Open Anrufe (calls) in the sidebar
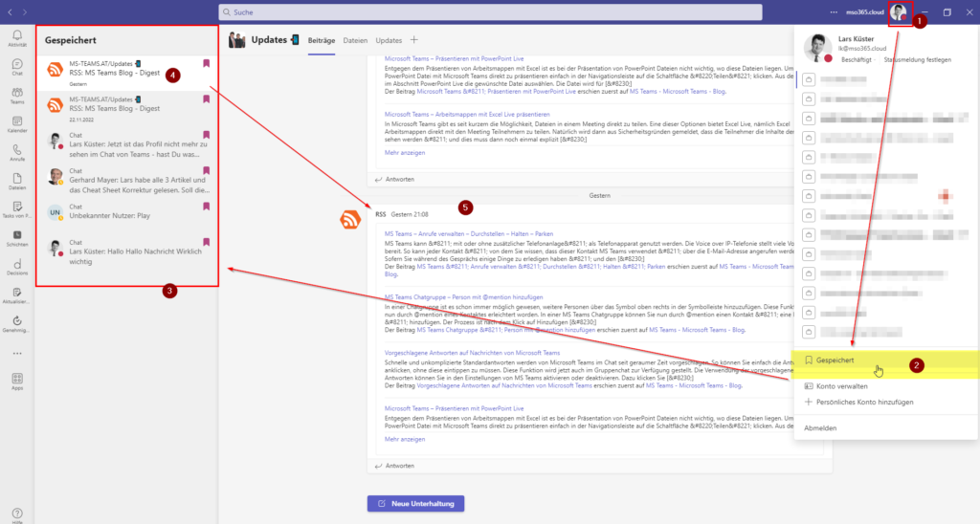Screen dimensions: 980x524 click(x=17, y=153)
